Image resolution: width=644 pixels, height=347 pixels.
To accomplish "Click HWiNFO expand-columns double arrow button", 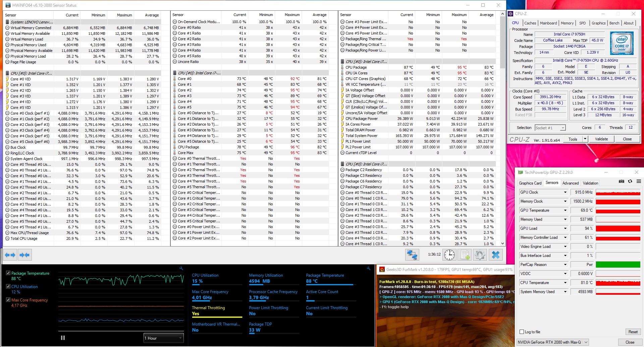I will 10,255.
